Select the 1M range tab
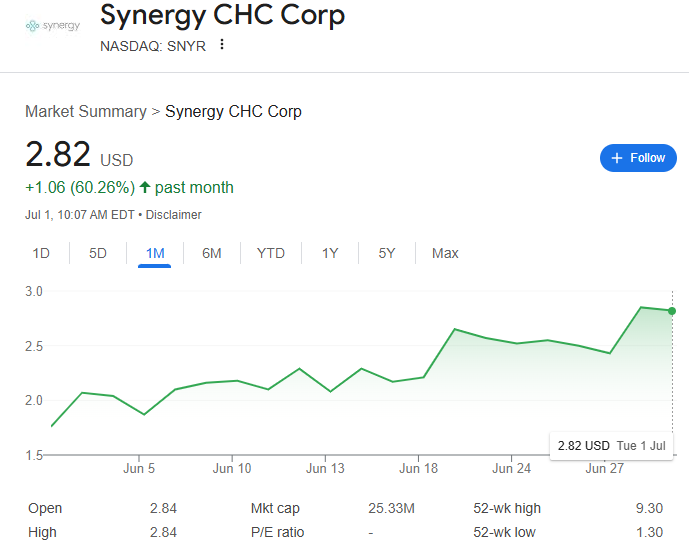 tap(155, 253)
